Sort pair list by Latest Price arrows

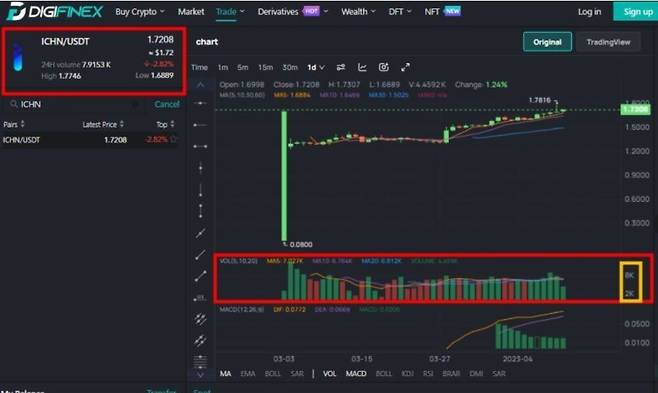[x=122, y=124]
